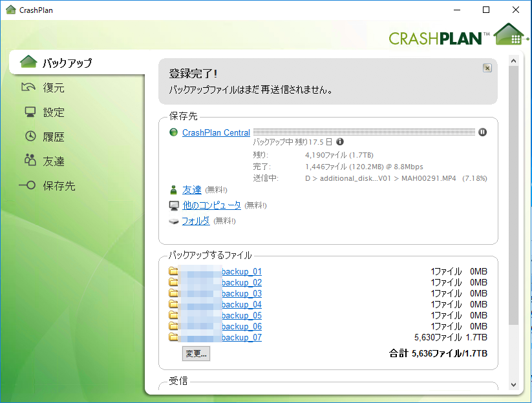The image size is (532, 403).
Task: Click the folder icon for backup_05
Action: [x=173, y=315]
